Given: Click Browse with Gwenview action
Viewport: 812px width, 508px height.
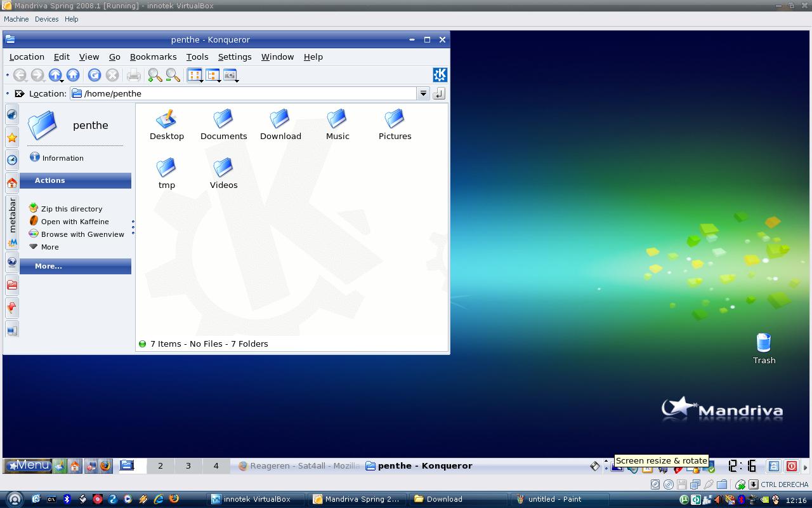Looking at the screenshot, I should (76, 234).
